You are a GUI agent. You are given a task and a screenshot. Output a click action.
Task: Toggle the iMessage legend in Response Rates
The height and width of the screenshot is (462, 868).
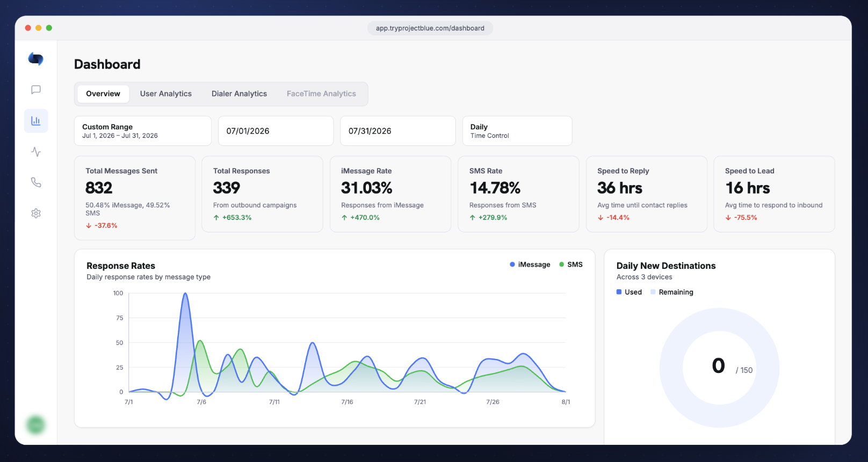[x=530, y=265]
